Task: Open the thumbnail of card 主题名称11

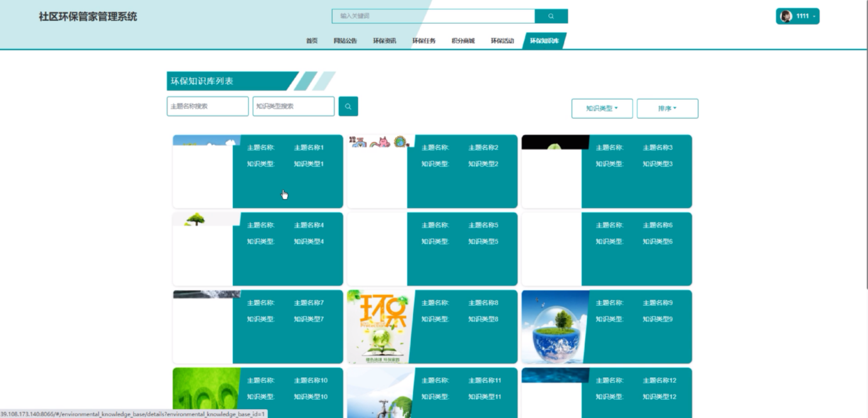Action: pyautogui.click(x=380, y=393)
